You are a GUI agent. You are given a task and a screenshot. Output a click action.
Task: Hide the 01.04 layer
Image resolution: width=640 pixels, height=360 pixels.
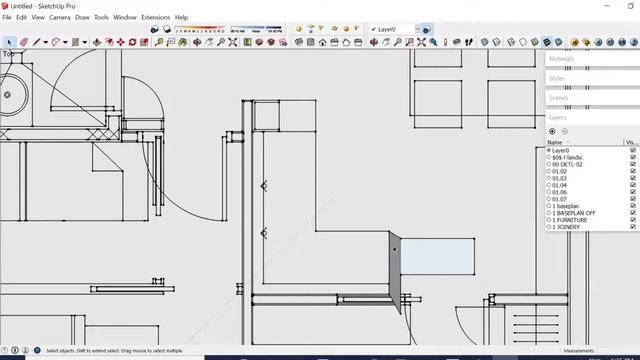(633, 185)
